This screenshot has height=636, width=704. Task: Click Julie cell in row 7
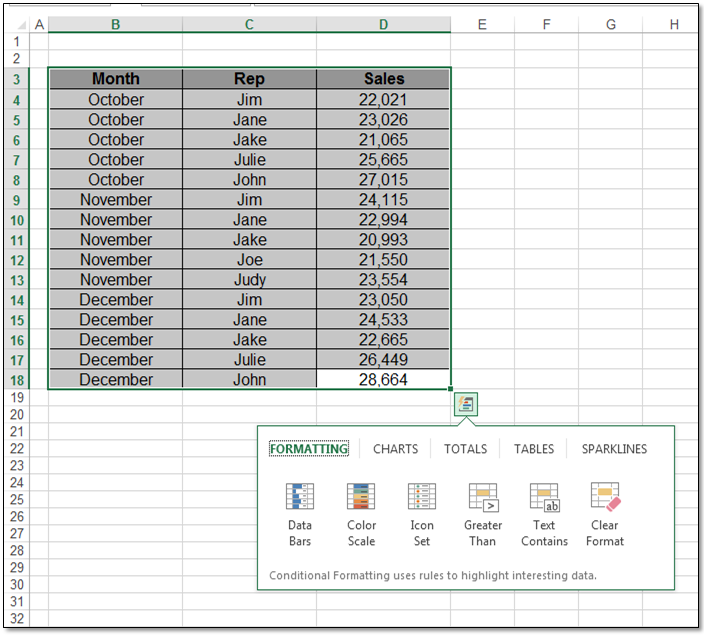coord(249,159)
